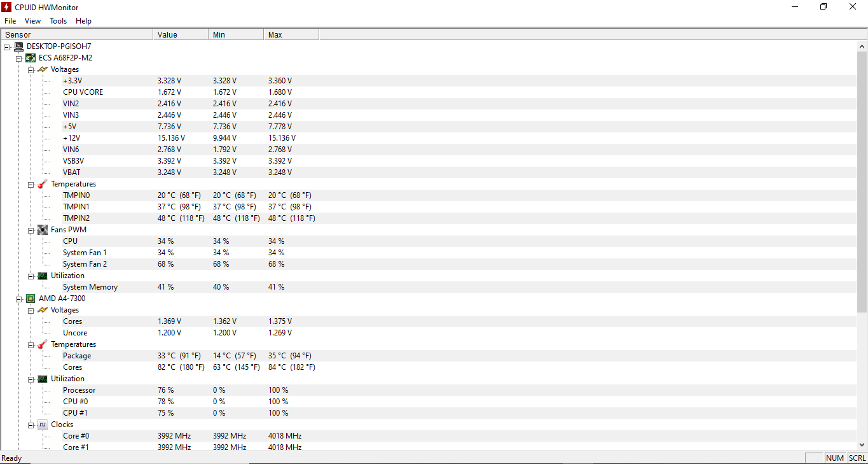Collapse the Clocks group
Viewport: 868px width, 464px height.
[31, 425]
